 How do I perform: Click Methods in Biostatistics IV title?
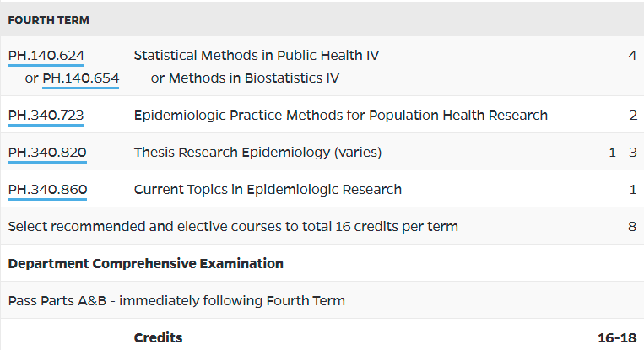coord(254,78)
